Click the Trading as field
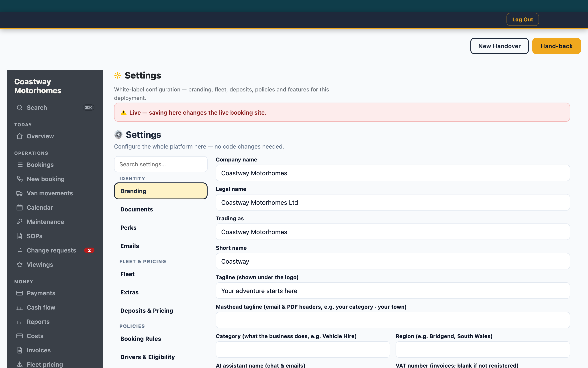The height and width of the screenshot is (368, 588). [393, 232]
